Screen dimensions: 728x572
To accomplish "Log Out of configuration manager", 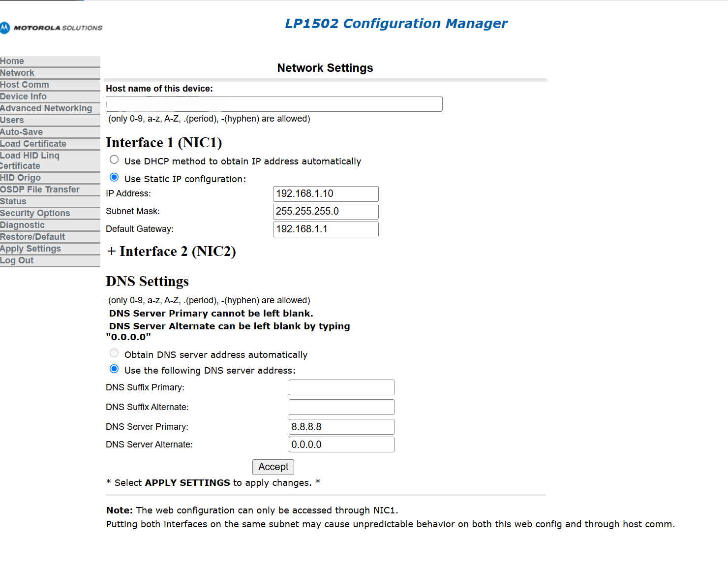I will [x=17, y=260].
